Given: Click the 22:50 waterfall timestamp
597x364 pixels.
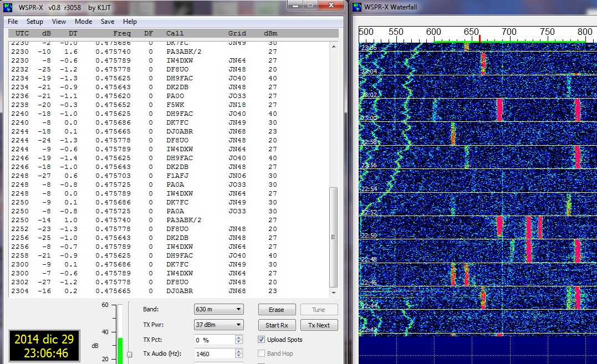Looking at the screenshot, I should click(x=369, y=235).
